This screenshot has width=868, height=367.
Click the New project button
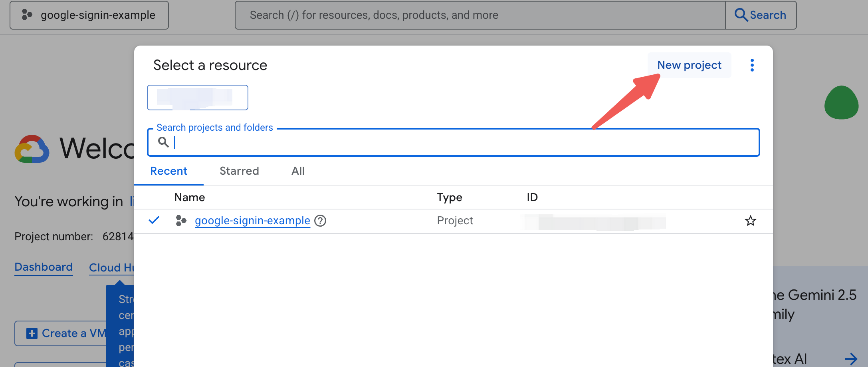point(689,65)
